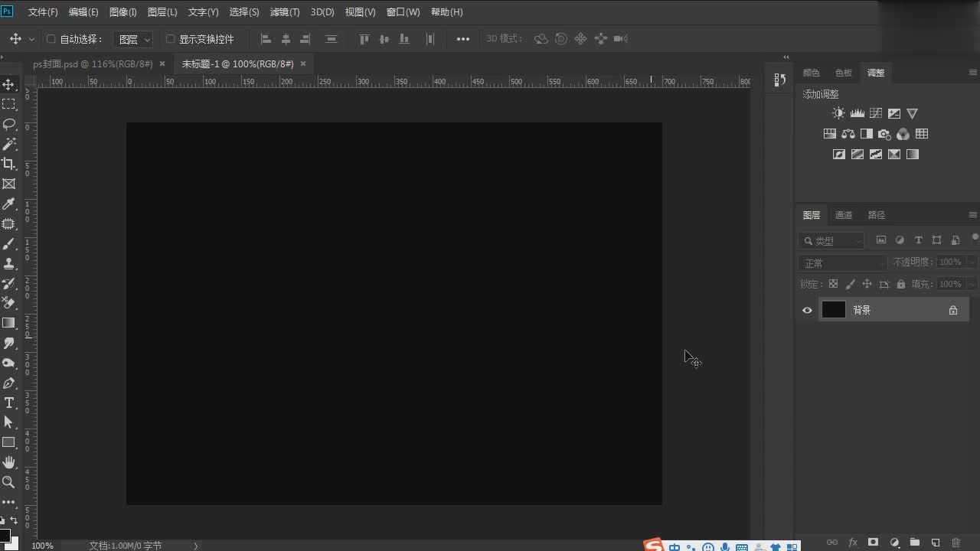
Task: Select the Horizontal Type tool
Action: pyautogui.click(x=9, y=403)
